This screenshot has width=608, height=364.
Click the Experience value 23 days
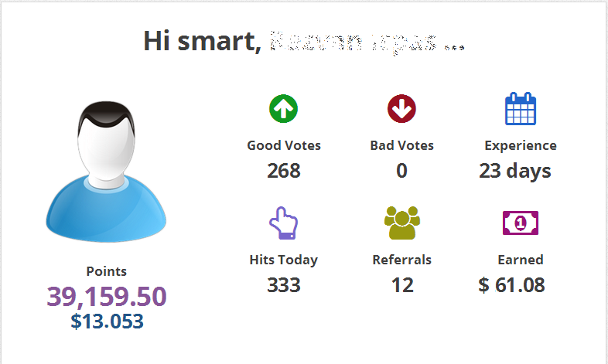[514, 171]
